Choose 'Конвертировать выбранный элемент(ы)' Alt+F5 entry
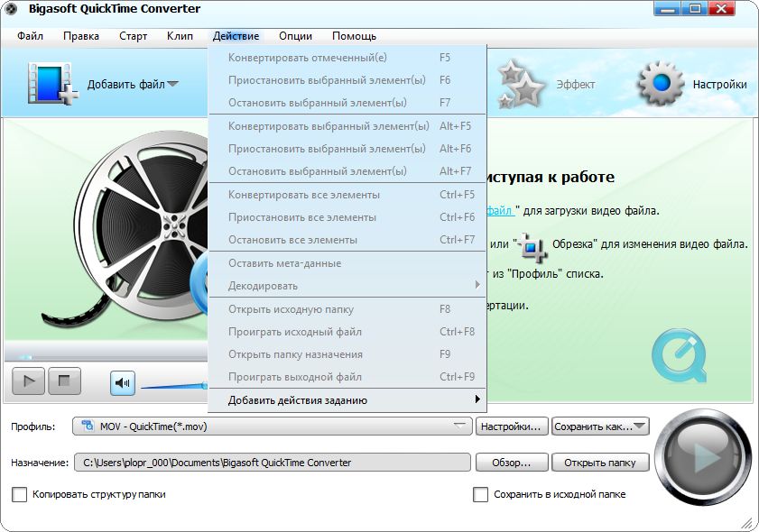759x532 pixels. [347, 125]
